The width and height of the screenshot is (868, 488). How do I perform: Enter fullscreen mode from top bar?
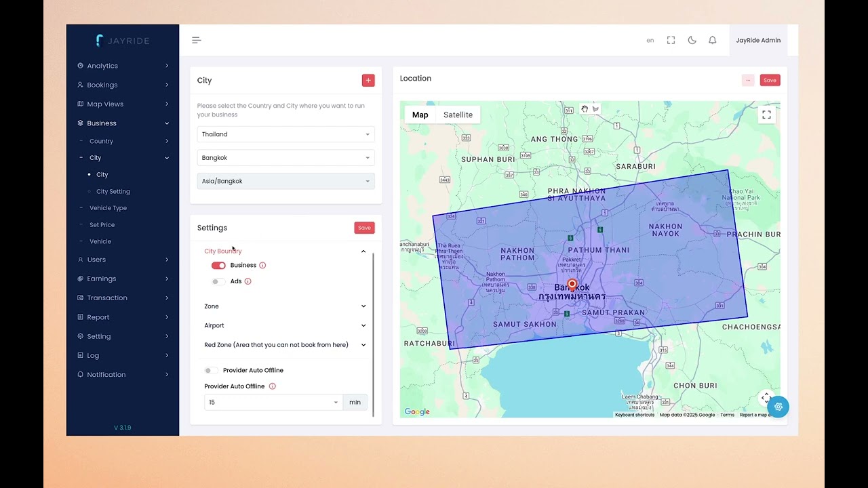point(671,40)
